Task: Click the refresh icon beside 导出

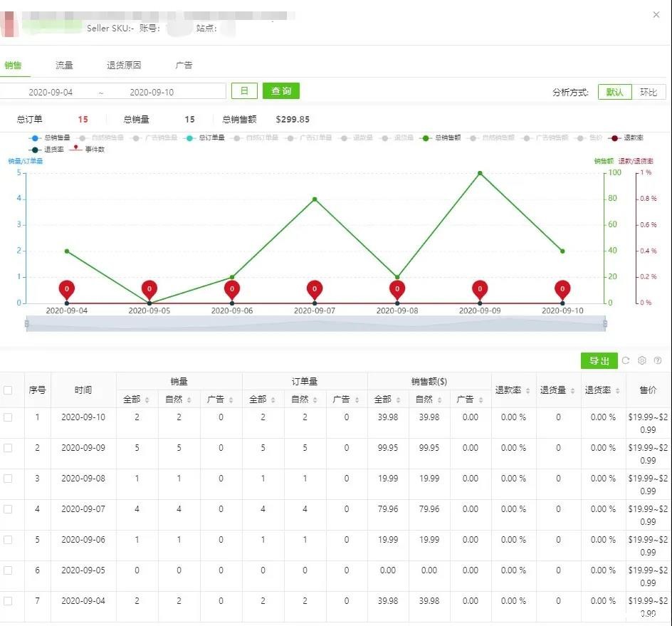Action: click(626, 360)
